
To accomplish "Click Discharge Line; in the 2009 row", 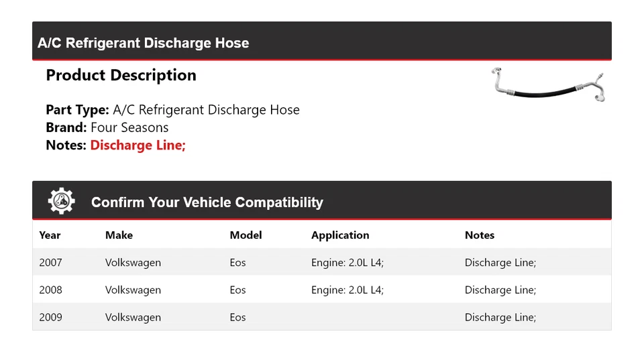I will [500, 318].
